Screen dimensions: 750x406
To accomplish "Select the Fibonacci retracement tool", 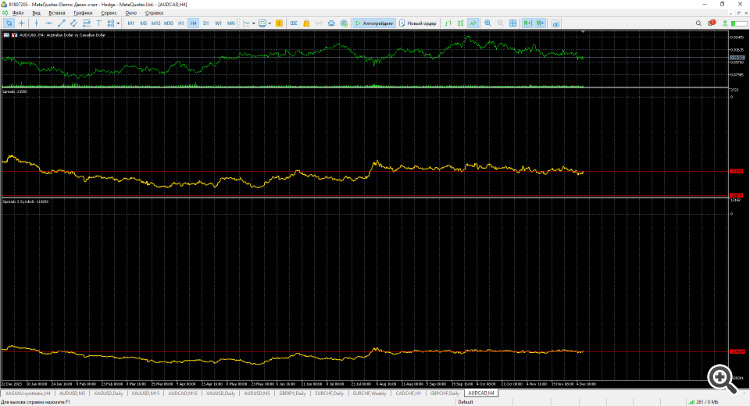I will point(86,23).
